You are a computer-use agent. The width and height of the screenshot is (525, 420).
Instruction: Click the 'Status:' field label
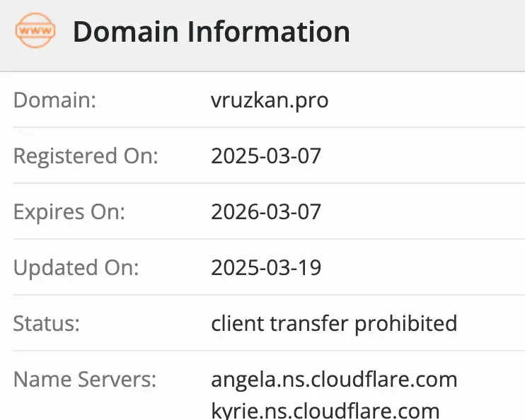click(47, 323)
